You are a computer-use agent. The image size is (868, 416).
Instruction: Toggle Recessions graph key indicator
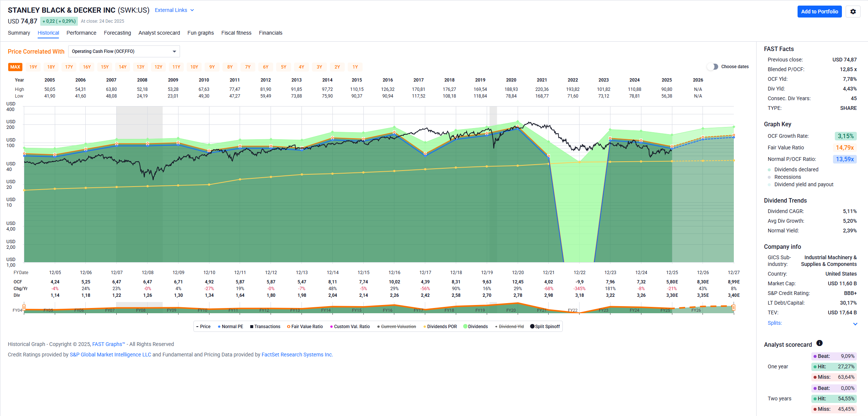point(769,177)
